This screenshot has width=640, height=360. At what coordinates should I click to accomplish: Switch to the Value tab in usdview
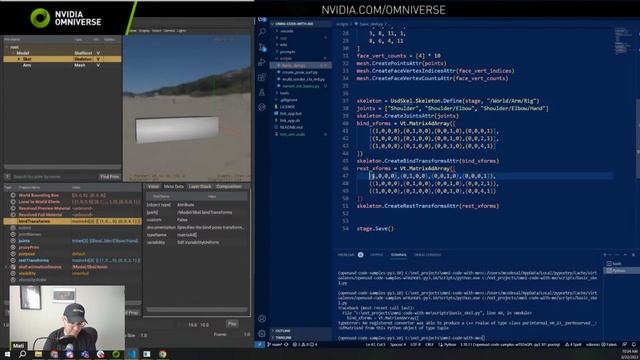[153, 187]
